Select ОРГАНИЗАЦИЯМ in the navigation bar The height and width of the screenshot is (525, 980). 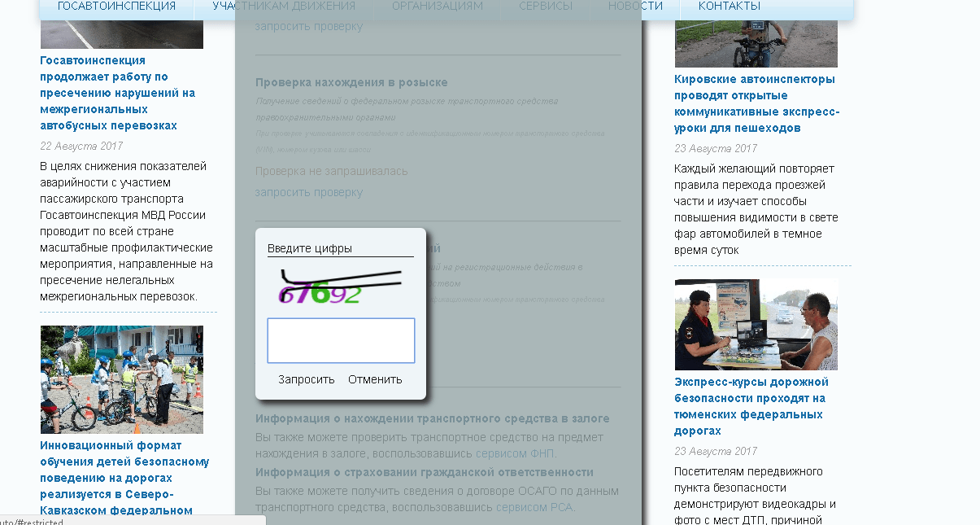[x=437, y=7]
